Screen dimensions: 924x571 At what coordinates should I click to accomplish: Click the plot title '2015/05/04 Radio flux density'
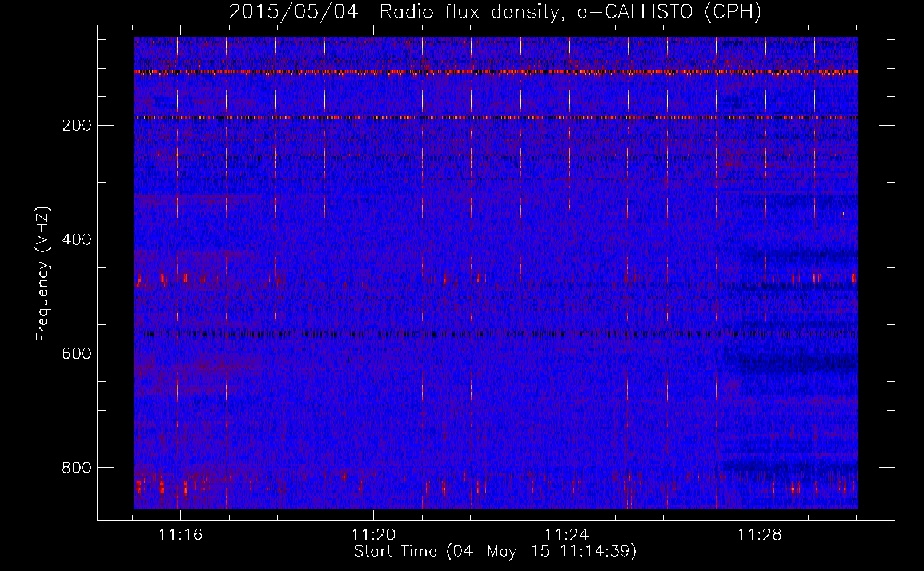[x=495, y=12]
